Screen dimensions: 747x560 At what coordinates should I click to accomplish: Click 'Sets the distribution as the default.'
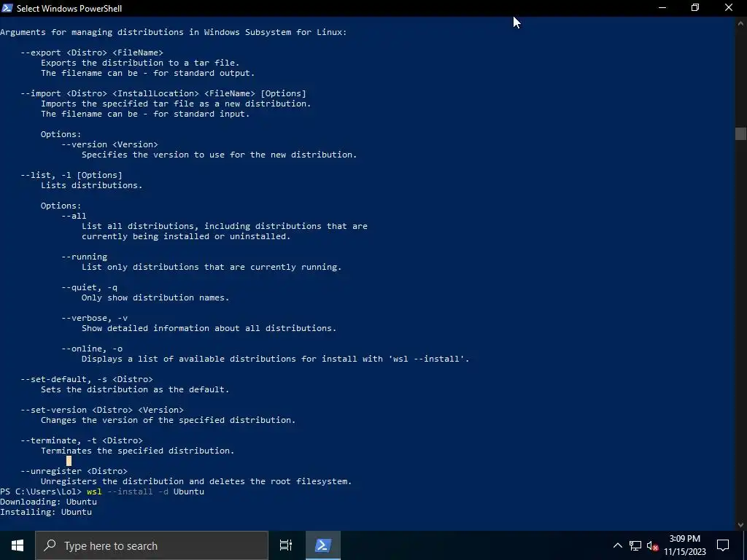(135, 389)
